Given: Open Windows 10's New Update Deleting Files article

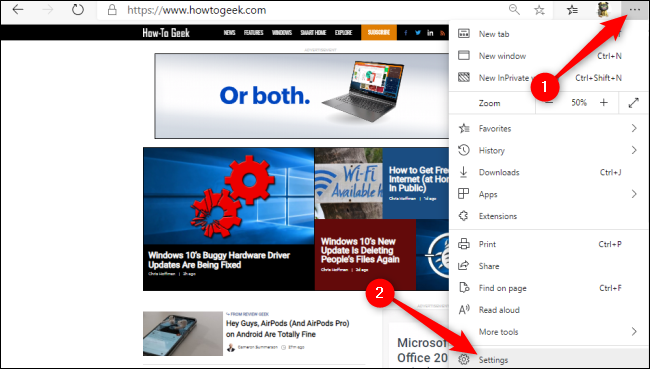Looking at the screenshot, I should (365, 255).
